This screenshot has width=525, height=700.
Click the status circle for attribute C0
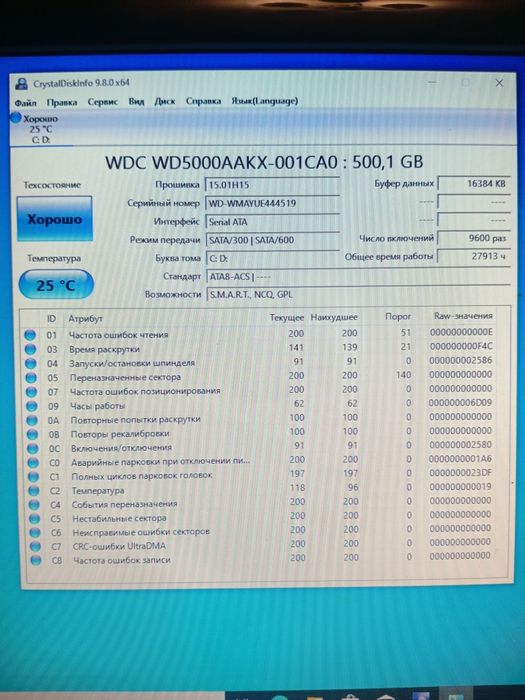coord(33,462)
